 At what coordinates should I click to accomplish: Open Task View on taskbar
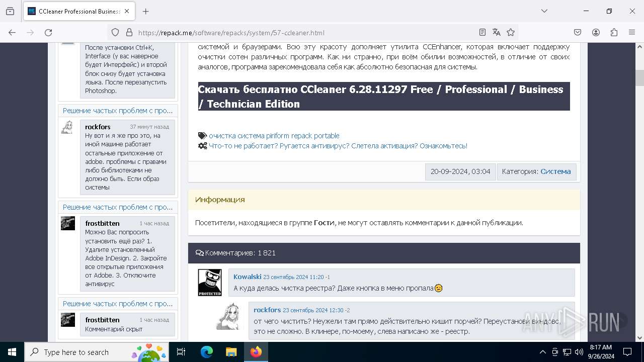(x=181, y=352)
